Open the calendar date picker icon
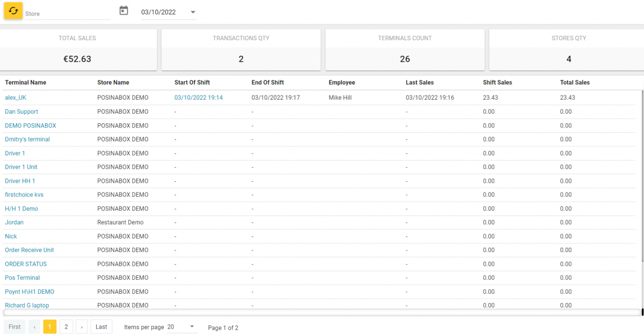Screen dimensions: 644x334 point(123,10)
